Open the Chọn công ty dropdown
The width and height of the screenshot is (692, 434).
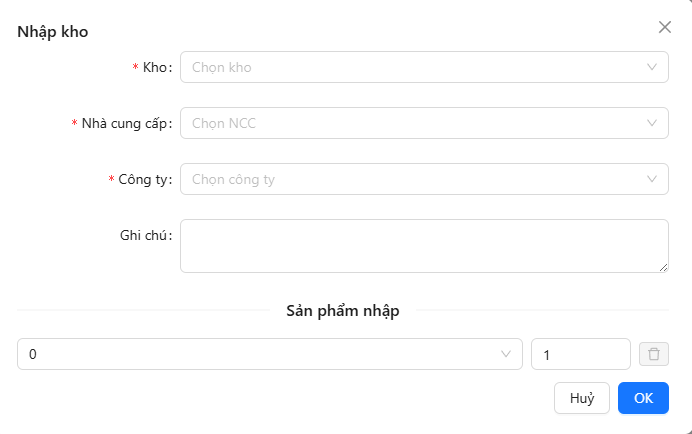coord(424,179)
